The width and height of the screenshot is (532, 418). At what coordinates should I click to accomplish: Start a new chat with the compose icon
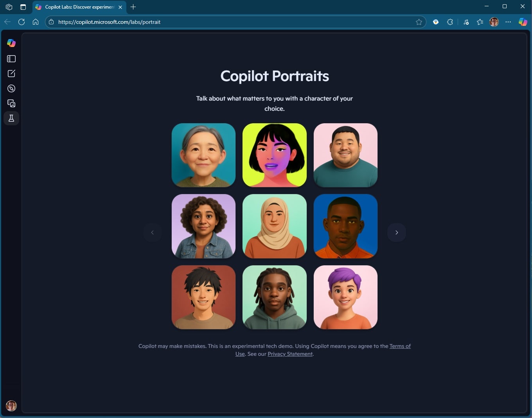click(x=11, y=74)
